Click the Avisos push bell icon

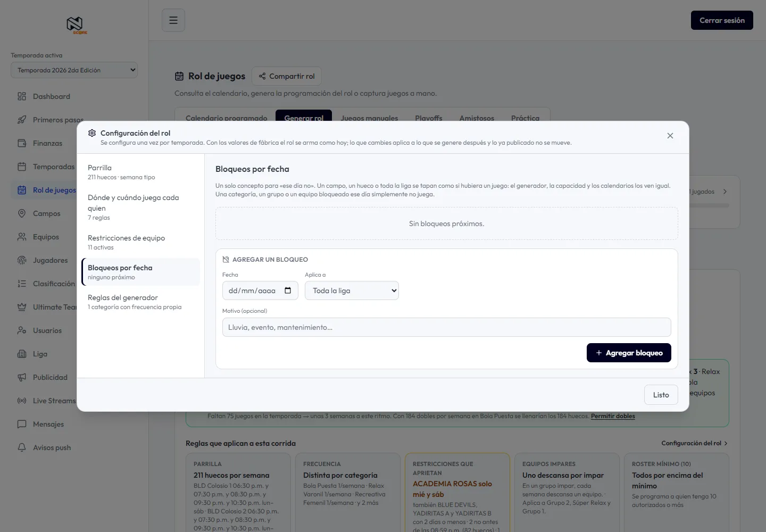(22, 447)
